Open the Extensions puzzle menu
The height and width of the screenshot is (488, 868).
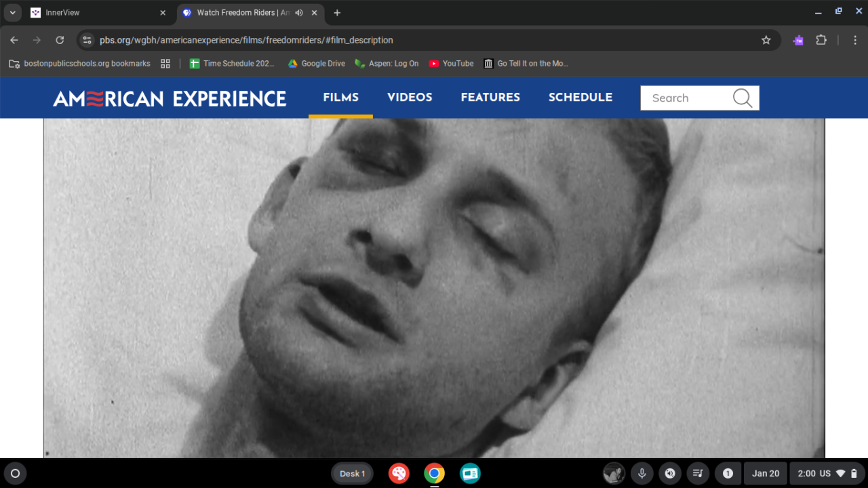[821, 40]
